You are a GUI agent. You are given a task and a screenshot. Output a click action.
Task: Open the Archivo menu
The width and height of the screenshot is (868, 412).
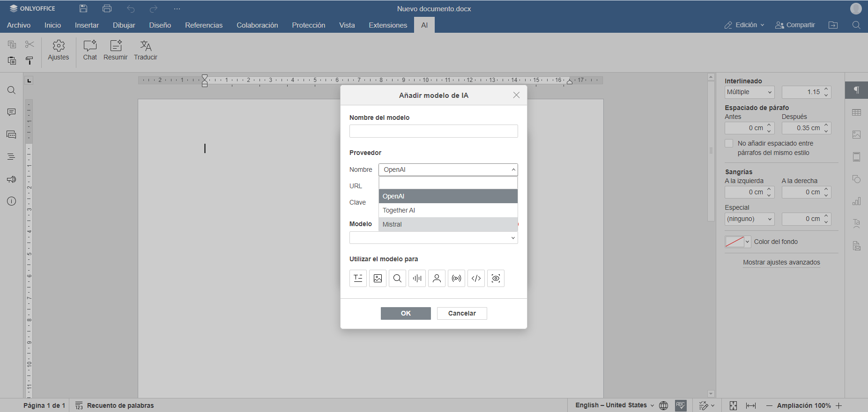click(19, 25)
